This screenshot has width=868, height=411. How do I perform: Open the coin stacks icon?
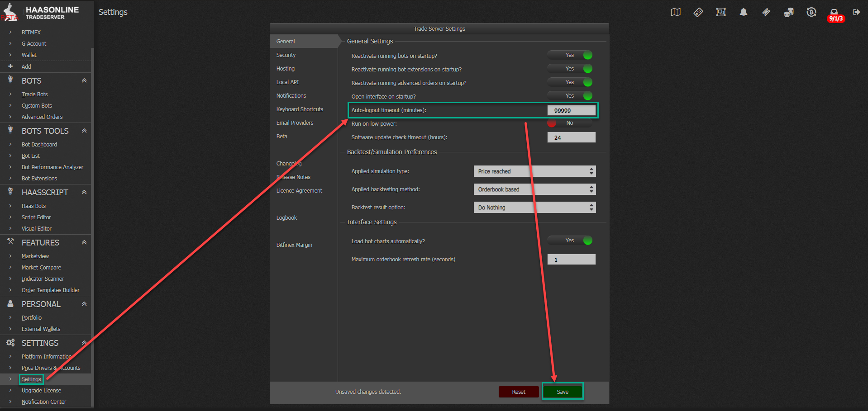[789, 12]
